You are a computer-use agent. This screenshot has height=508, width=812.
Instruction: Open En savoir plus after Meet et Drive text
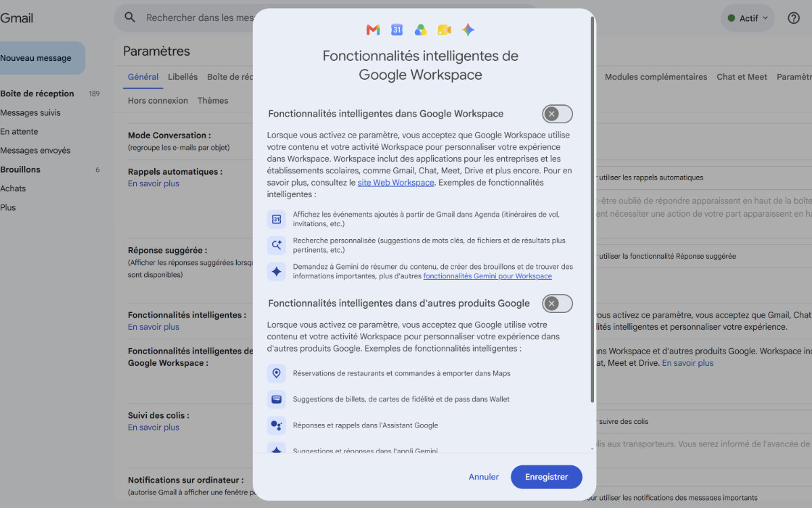click(687, 363)
